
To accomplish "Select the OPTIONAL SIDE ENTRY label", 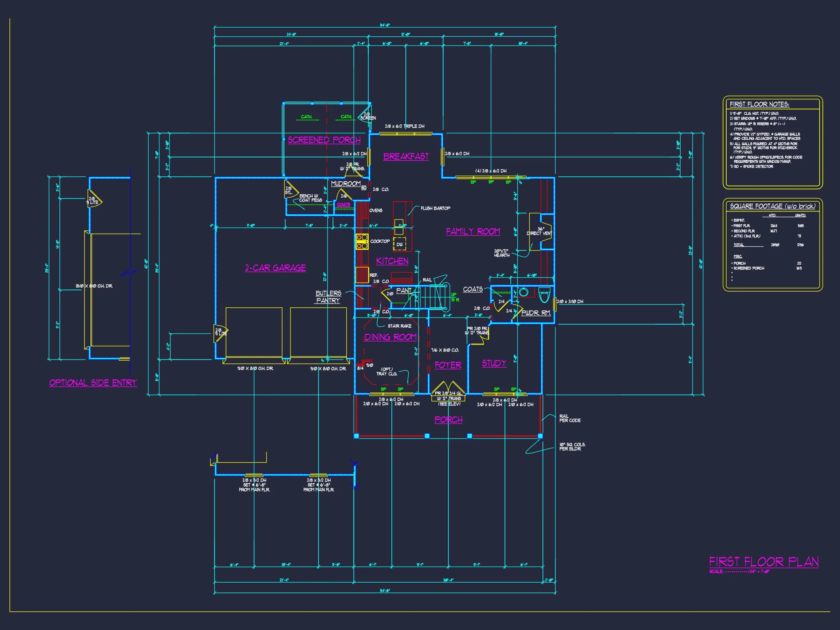I will (x=93, y=382).
